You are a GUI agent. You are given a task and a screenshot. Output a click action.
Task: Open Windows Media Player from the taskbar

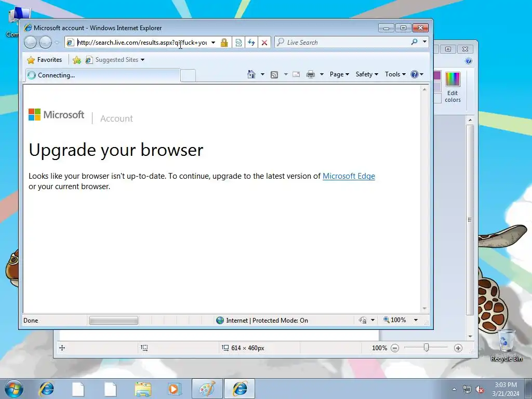pos(175,389)
